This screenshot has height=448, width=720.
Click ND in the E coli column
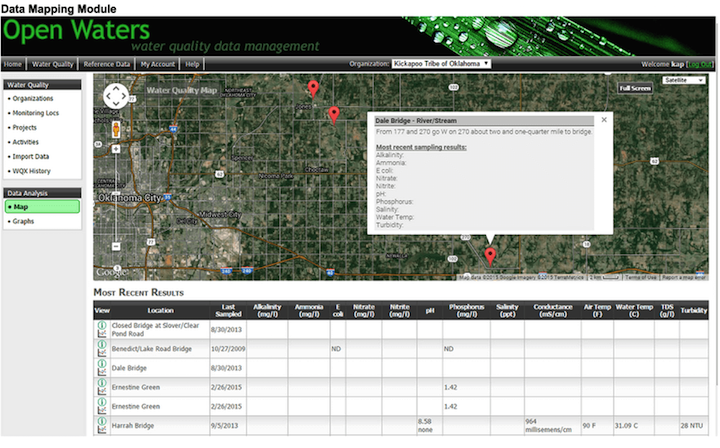point(336,349)
